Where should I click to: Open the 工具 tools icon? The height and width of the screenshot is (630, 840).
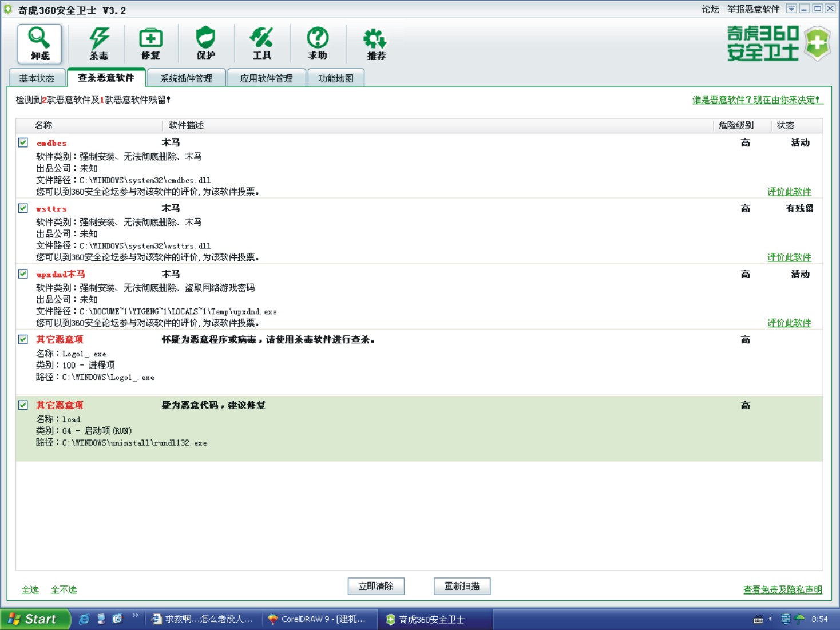click(x=261, y=43)
